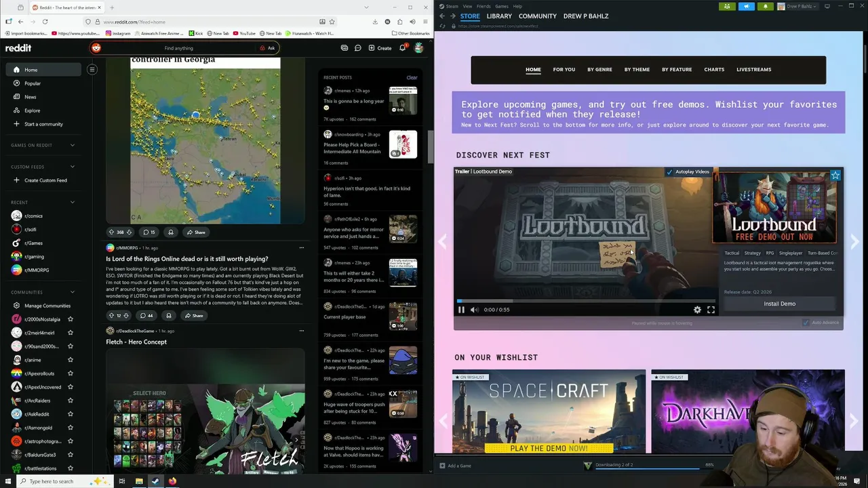
Task: Open Drew P Bahlz account dropdown
Action: click(797, 6)
